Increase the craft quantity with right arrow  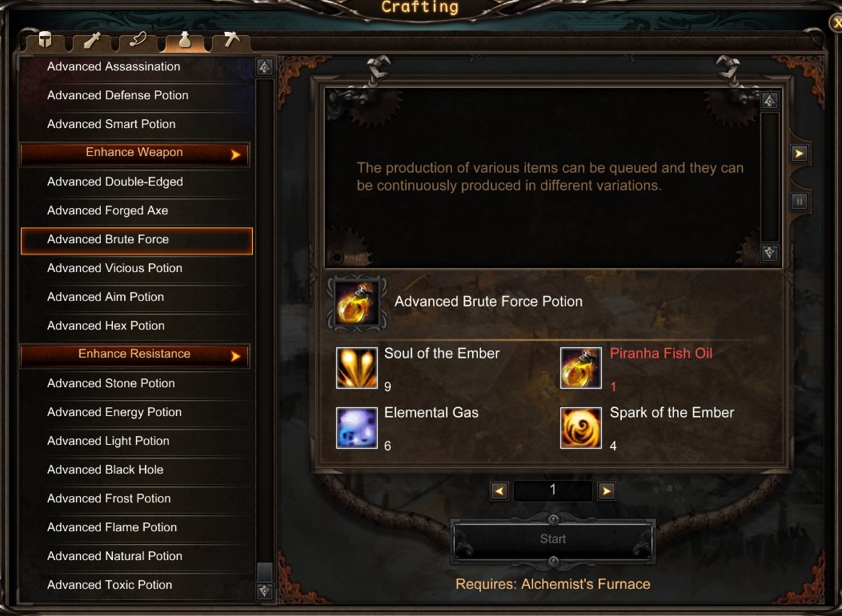[x=606, y=490]
